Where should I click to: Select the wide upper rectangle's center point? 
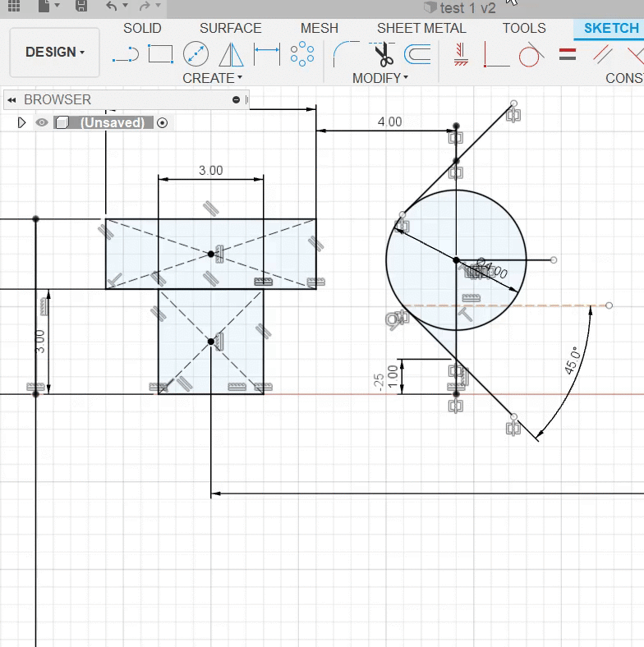click(211, 255)
